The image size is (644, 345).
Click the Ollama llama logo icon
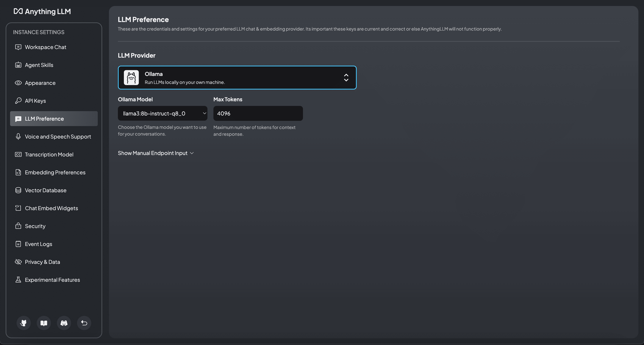[131, 77]
